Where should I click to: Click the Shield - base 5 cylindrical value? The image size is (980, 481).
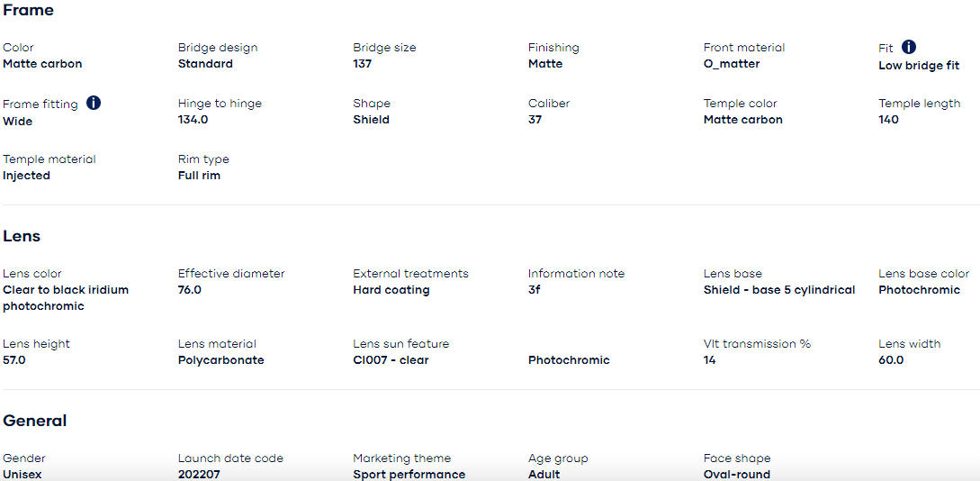(x=778, y=290)
